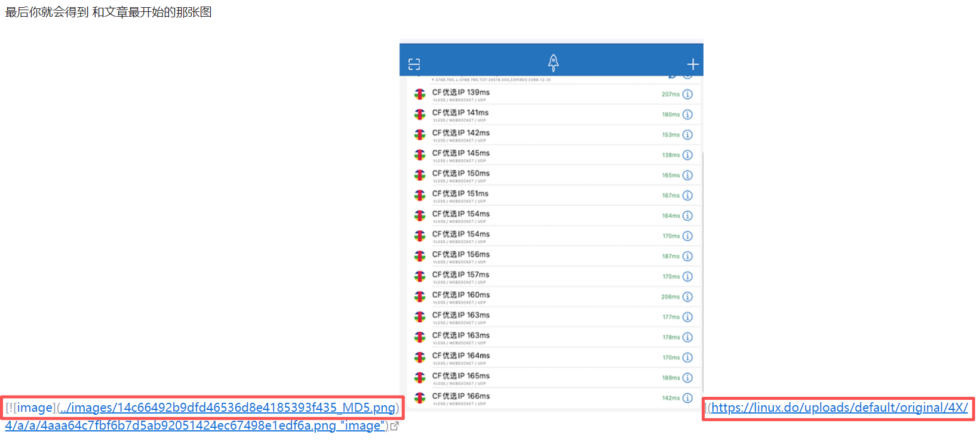Pick the CF优选IP 157ms server entry
The width and height of the screenshot is (980, 441).
461,275
